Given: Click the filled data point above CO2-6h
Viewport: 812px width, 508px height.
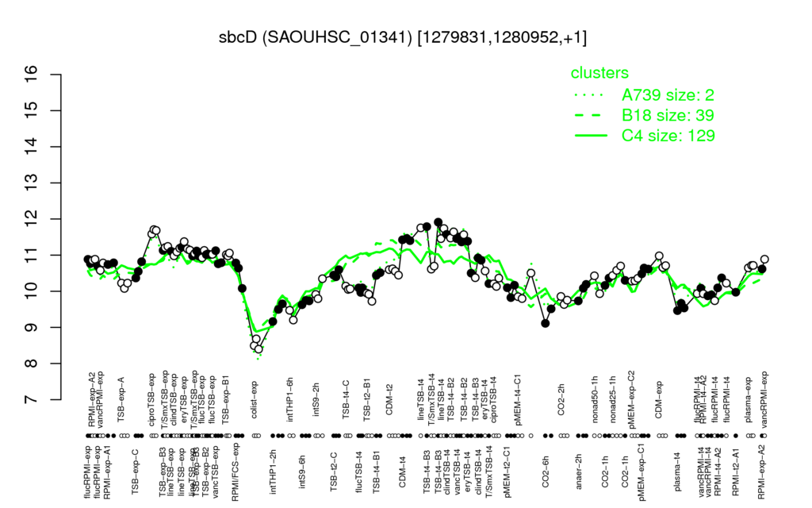Looking at the screenshot, I should [546, 323].
